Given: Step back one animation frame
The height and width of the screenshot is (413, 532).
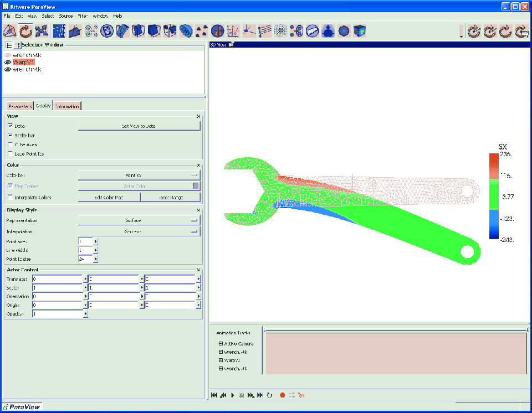Looking at the screenshot, I should pos(223,395).
